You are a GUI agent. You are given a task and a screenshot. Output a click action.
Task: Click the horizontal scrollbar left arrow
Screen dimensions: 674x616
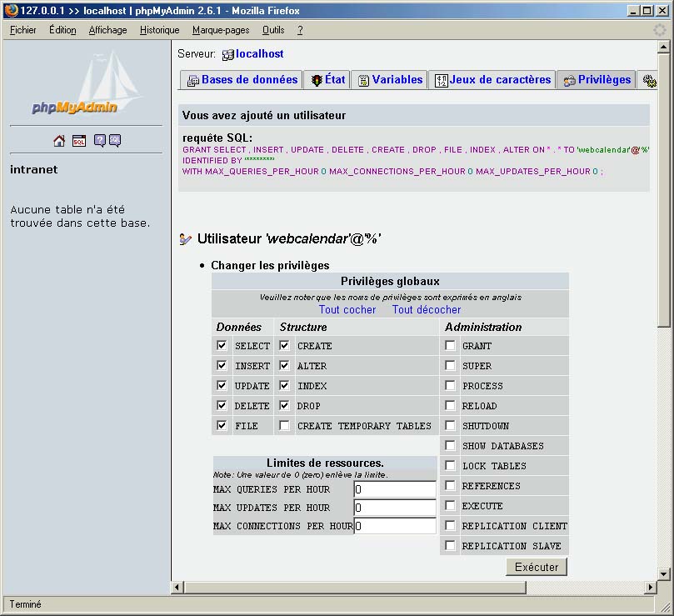(177, 587)
